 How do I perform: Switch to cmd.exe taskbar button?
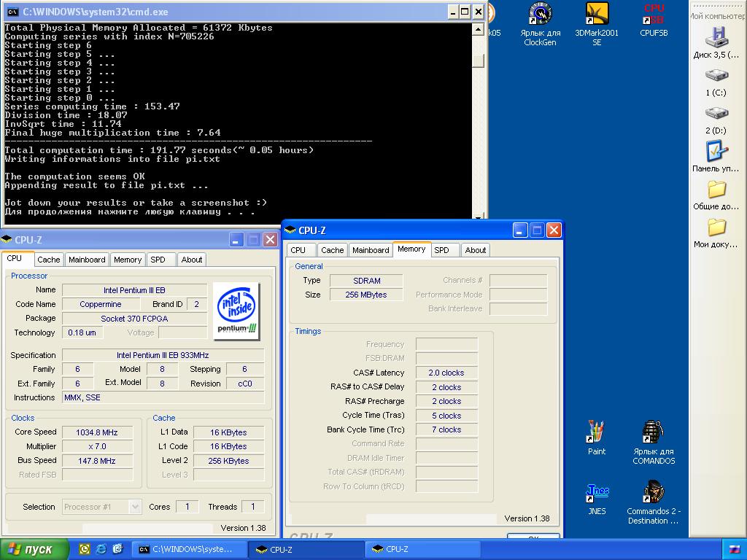tap(189, 549)
